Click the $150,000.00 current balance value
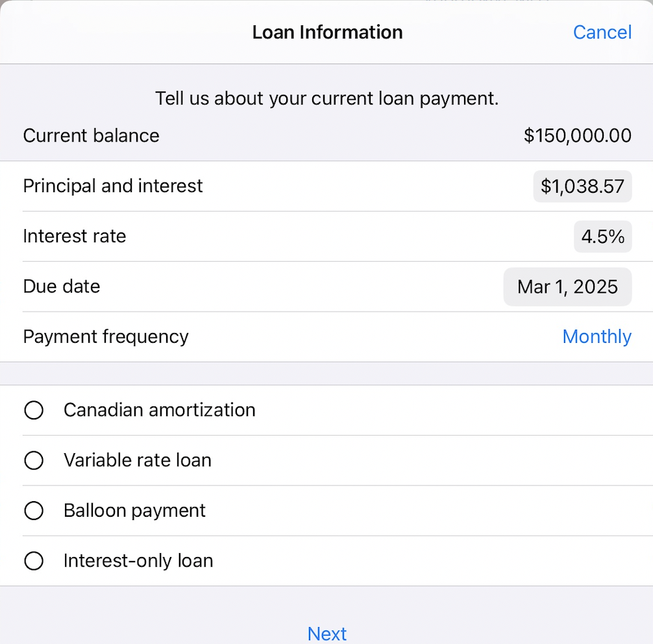 [577, 136]
